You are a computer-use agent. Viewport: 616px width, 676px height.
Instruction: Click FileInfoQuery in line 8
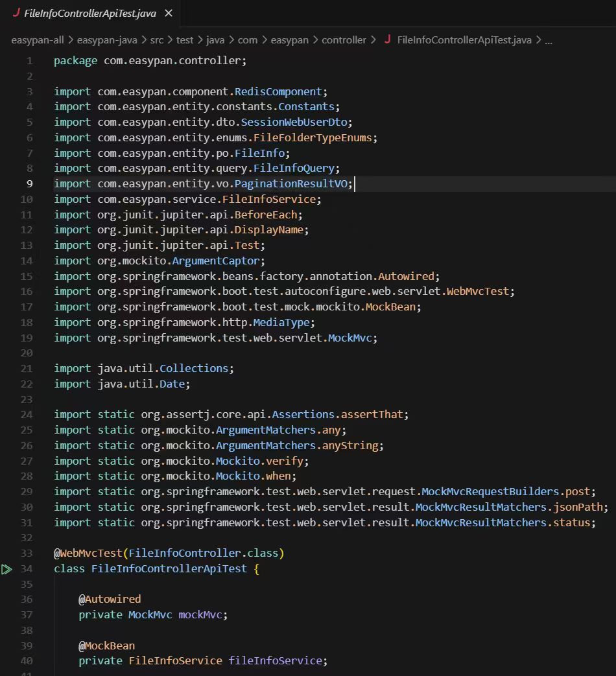tap(294, 168)
